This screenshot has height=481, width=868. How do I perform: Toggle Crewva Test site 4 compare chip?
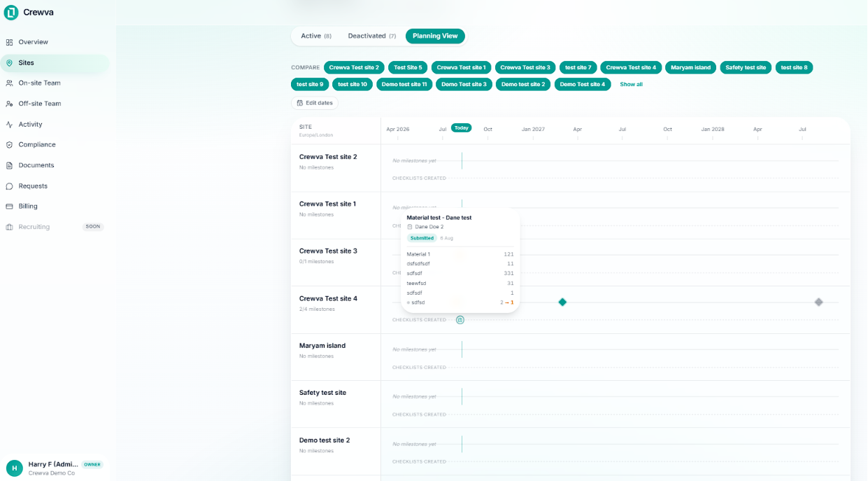pyautogui.click(x=631, y=67)
